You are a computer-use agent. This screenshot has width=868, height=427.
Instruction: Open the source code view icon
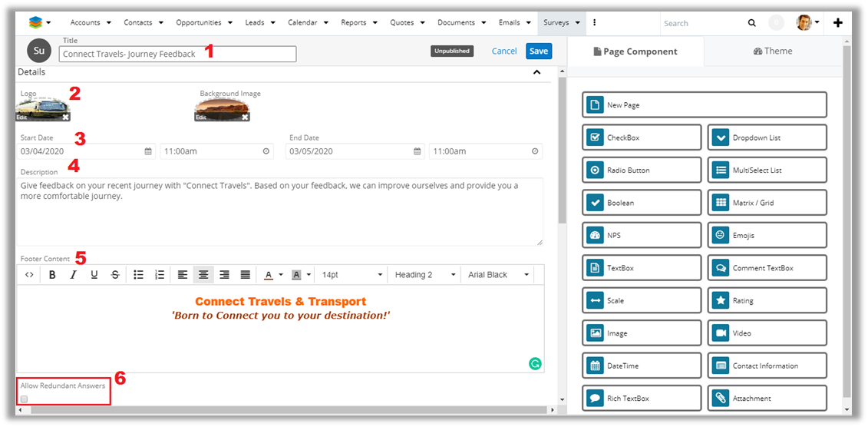(29, 275)
